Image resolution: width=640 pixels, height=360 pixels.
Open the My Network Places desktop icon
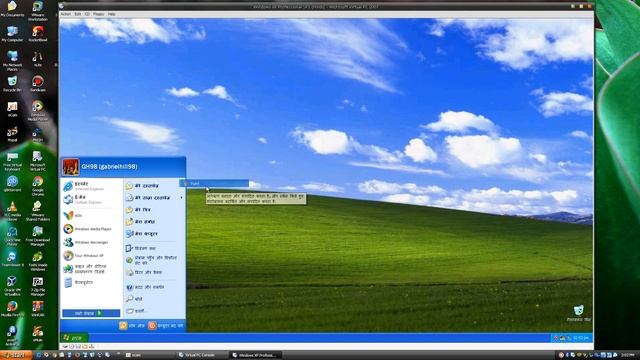[12, 61]
